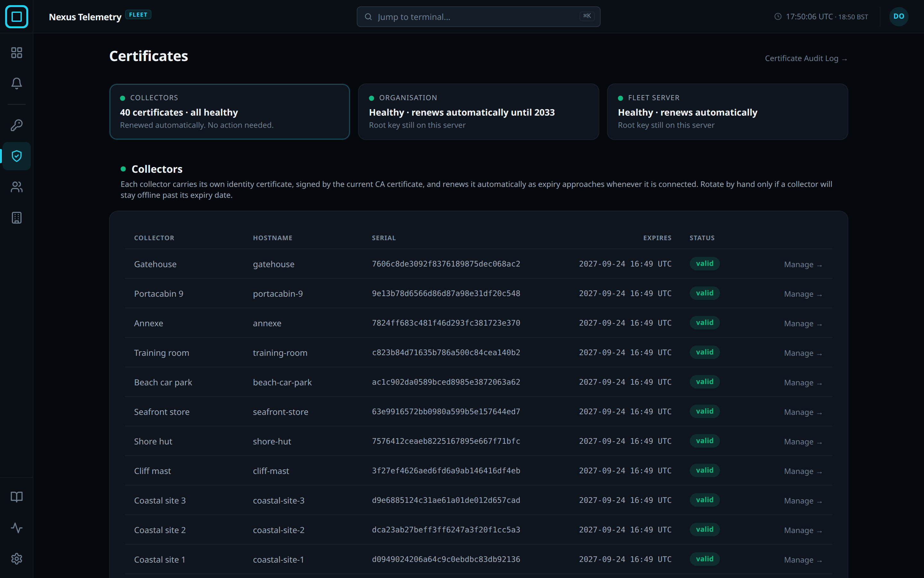Open the key icon in sidebar

16,125
